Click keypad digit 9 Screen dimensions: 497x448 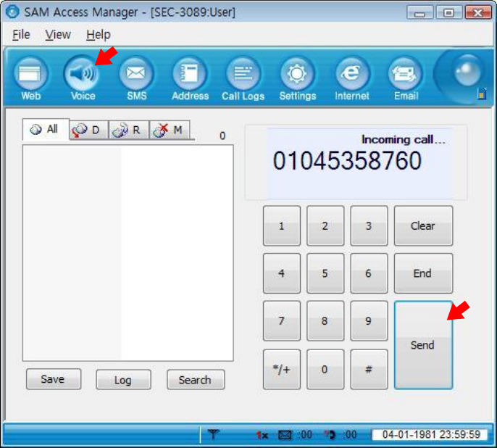click(x=369, y=321)
